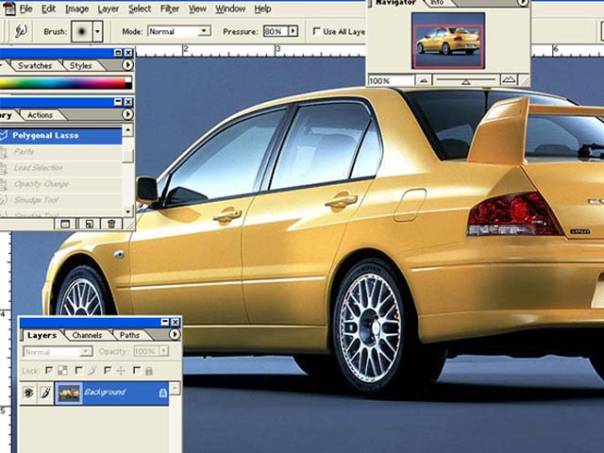Open the Layers panel options menu arrow
604x453 pixels.
pos(172,335)
